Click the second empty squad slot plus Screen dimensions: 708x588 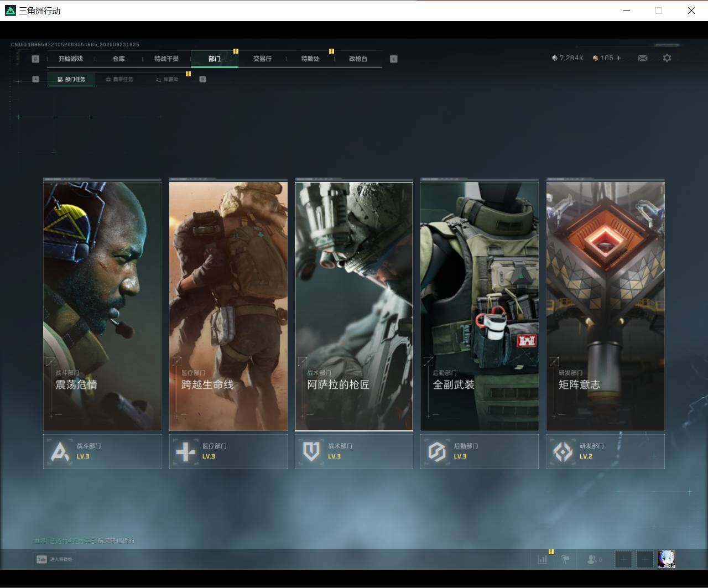click(644, 559)
